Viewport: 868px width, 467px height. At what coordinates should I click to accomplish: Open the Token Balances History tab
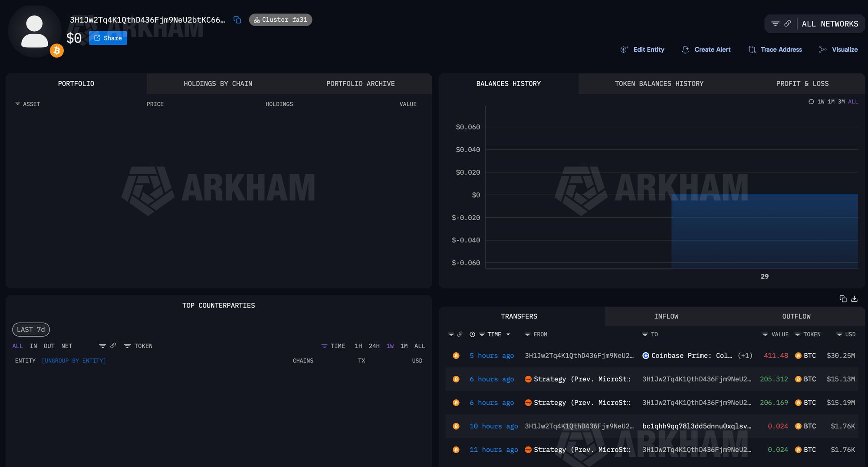(x=659, y=83)
